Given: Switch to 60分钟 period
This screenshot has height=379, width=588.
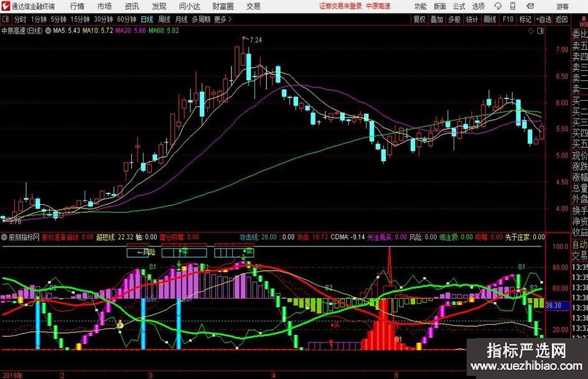Looking at the screenshot, I should pos(126,19).
